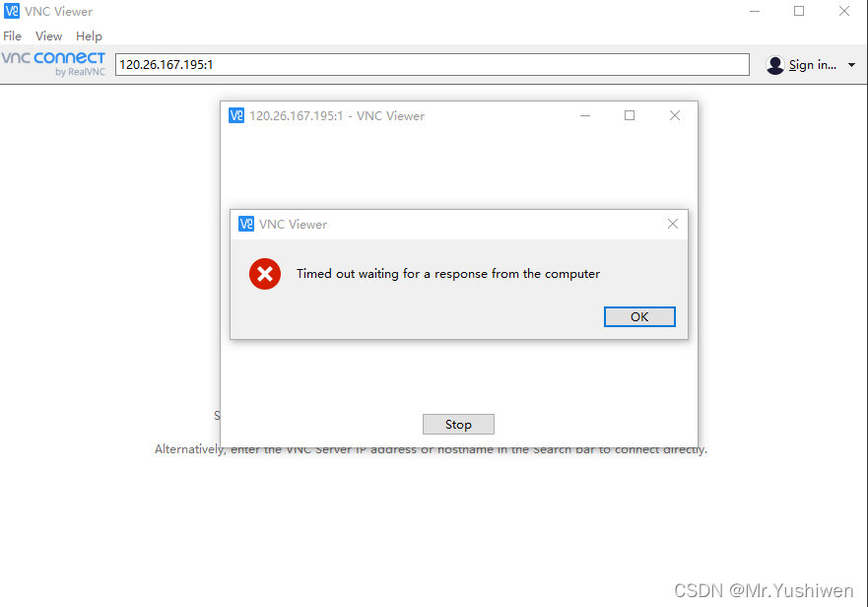Screen dimensions: 868x607
Task: Click the VNC icon in the error dialog title bar
Action: tap(245, 224)
